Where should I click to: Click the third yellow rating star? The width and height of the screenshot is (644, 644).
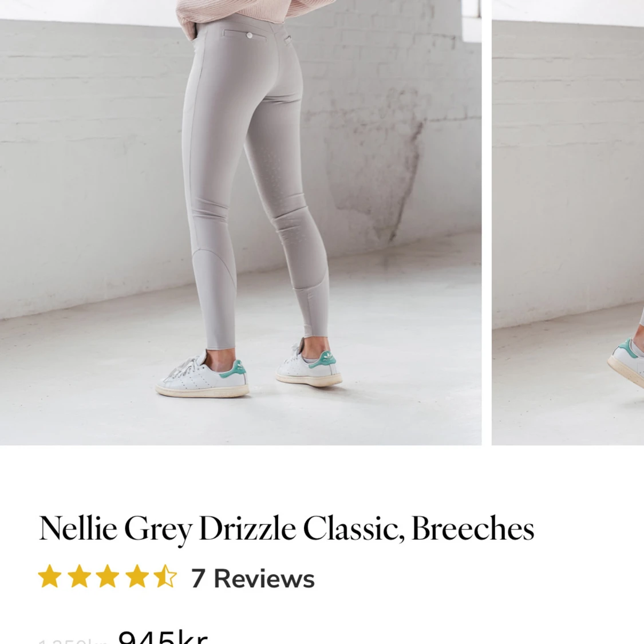point(108,576)
